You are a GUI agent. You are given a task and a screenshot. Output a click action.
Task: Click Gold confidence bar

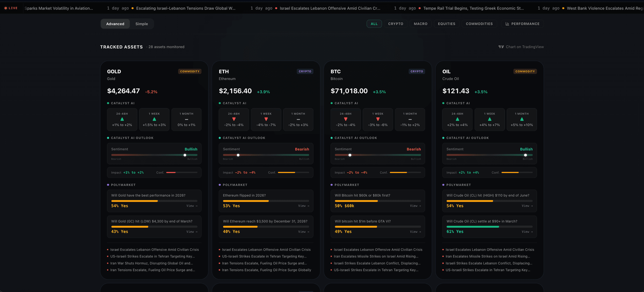[182, 172]
